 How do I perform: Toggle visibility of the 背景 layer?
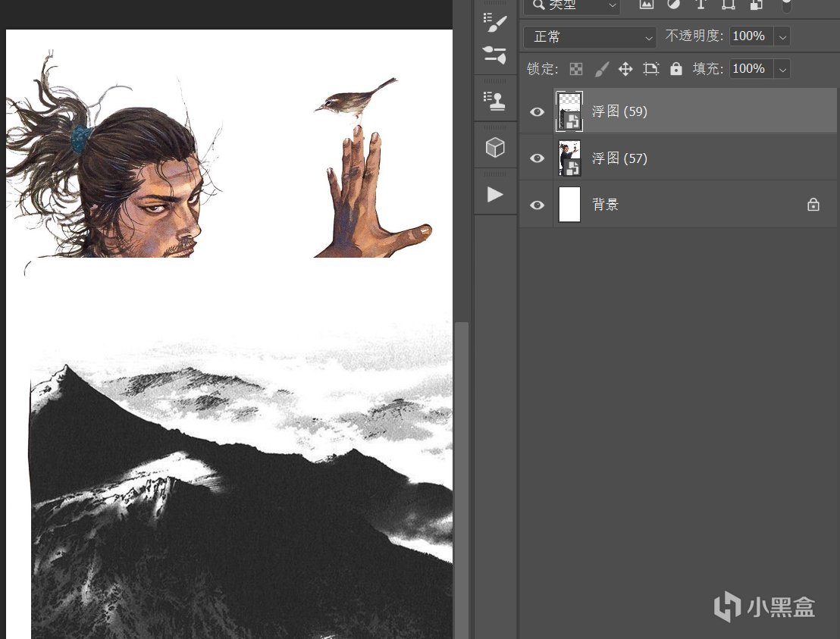[537, 205]
